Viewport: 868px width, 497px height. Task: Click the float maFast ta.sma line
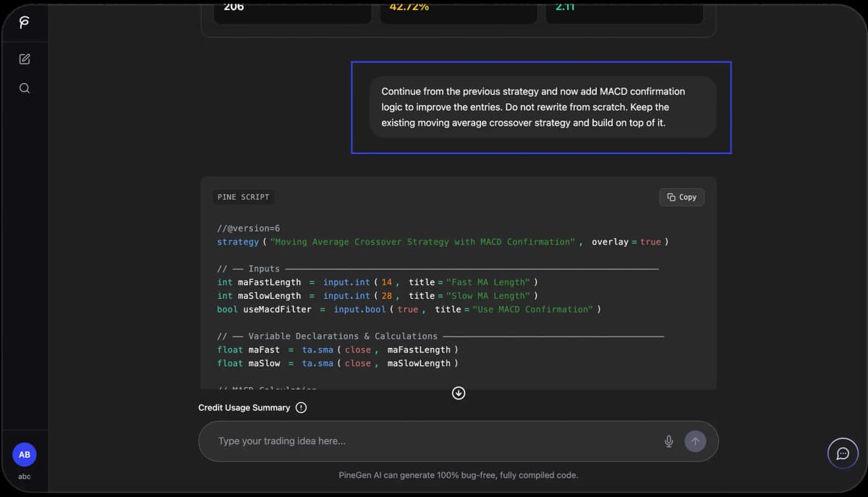point(338,350)
